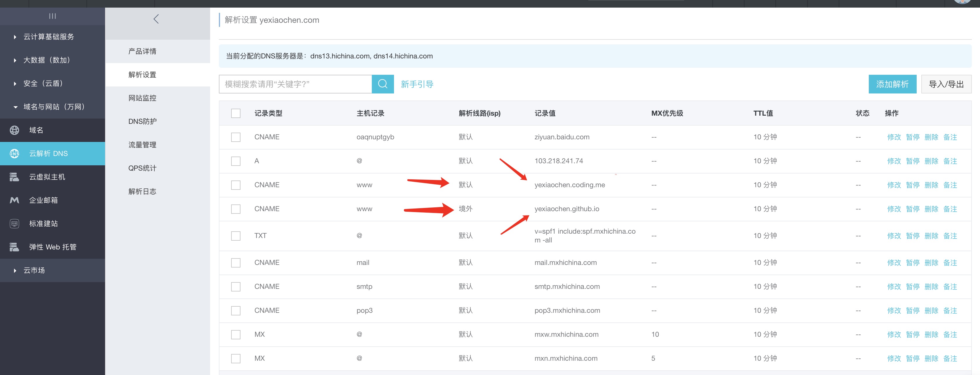Select 解析设置 menu item
This screenshot has width=980, height=375.
[x=158, y=74]
